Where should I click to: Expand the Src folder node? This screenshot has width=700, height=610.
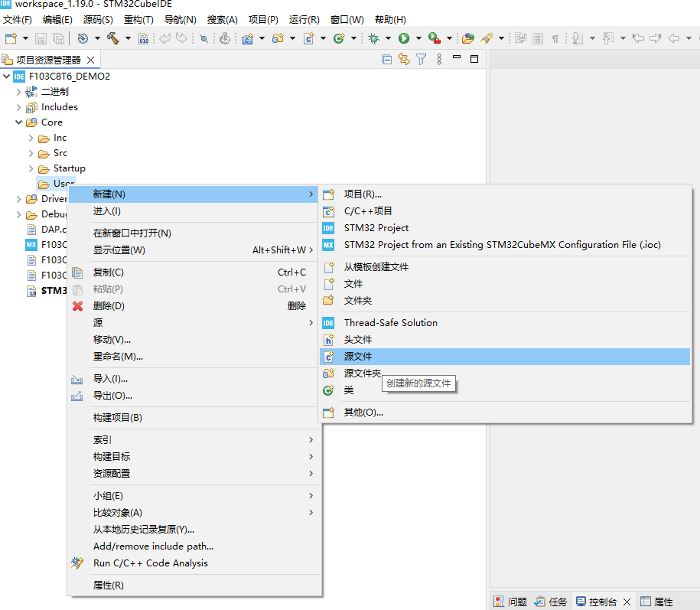click(31, 153)
